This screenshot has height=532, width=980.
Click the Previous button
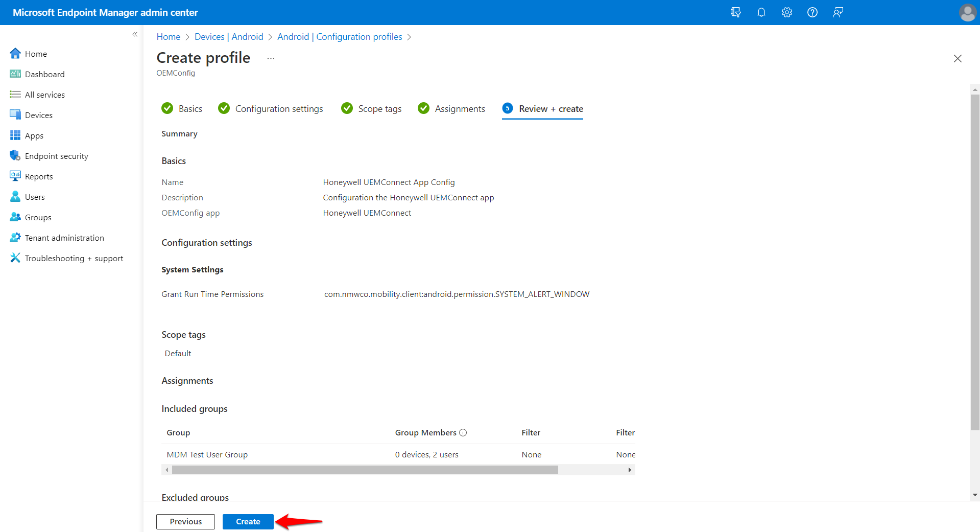(x=185, y=521)
